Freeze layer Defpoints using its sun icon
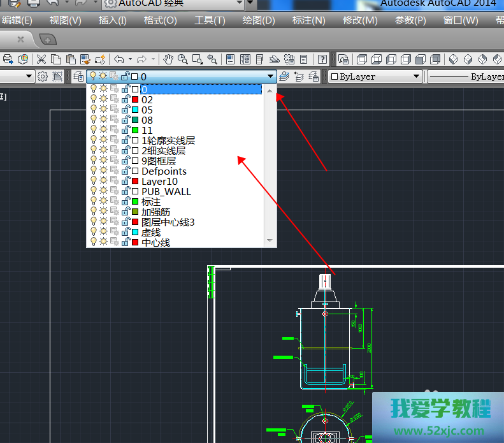504x443 pixels. (x=103, y=171)
